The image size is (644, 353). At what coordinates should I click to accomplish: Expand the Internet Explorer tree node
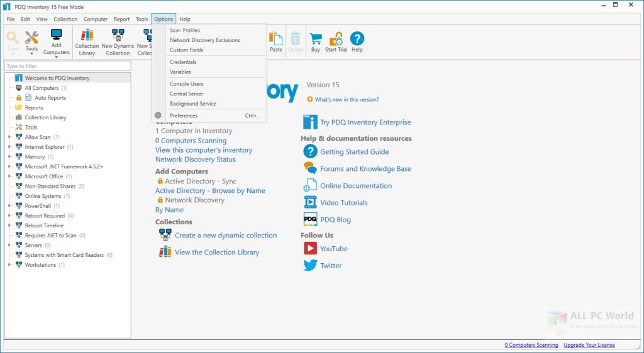pyautogui.click(x=9, y=147)
